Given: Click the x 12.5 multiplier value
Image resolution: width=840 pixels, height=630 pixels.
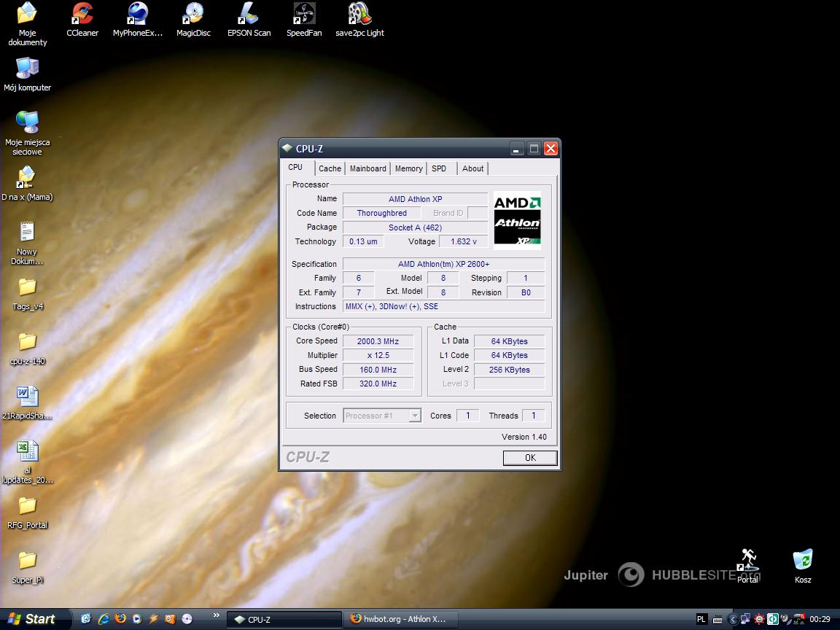Looking at the screenshot, I should tap(378, 355).
